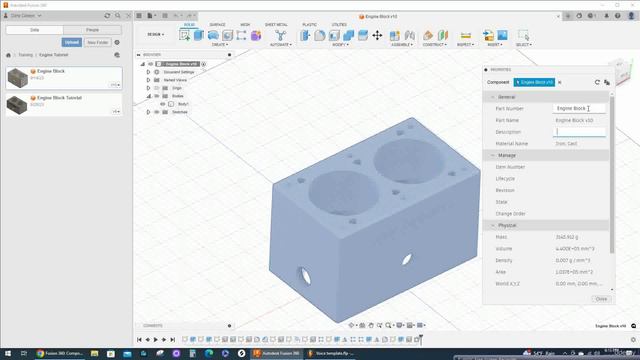The height and width of the screenshot is (360, 640).
Task: Click the Automate tool icon
Action: (x=280, y=35)
